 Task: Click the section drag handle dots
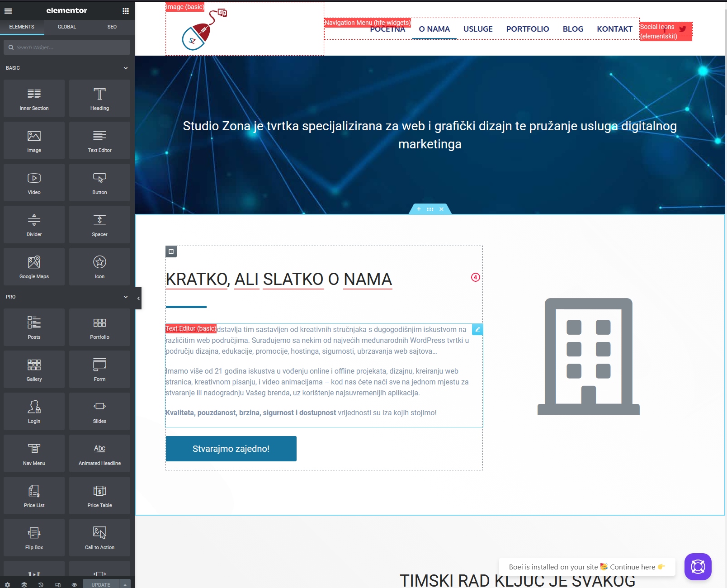point(430,209)
